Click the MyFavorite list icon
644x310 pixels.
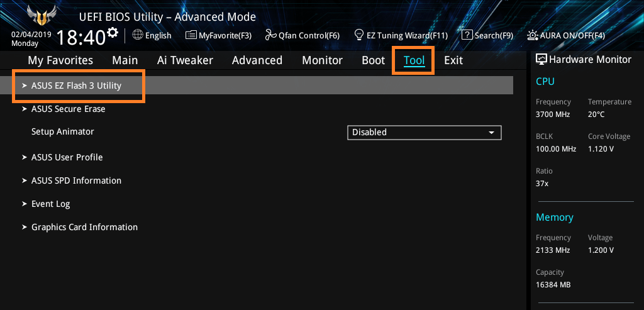click(x=191, y=35)
